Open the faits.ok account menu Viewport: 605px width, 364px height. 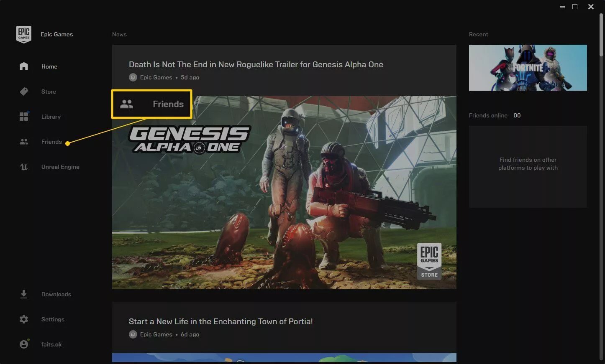[51, 344]
